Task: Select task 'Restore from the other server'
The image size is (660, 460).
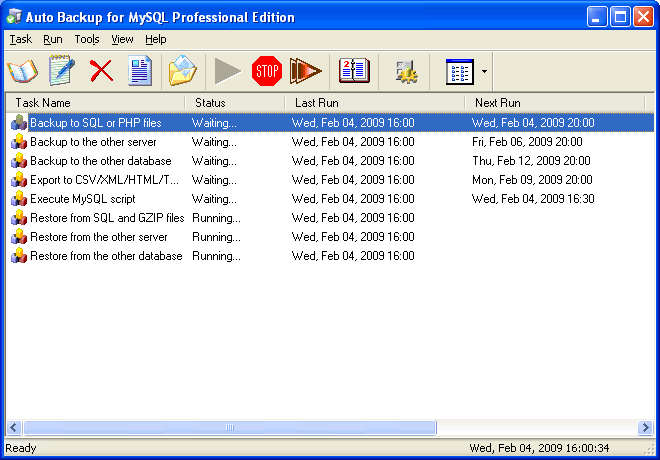Action: pyautogui.click(x=98, y=237)
